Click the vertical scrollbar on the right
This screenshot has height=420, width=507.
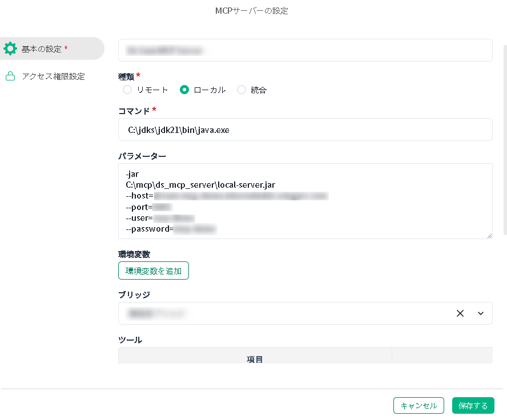[504, 143]
